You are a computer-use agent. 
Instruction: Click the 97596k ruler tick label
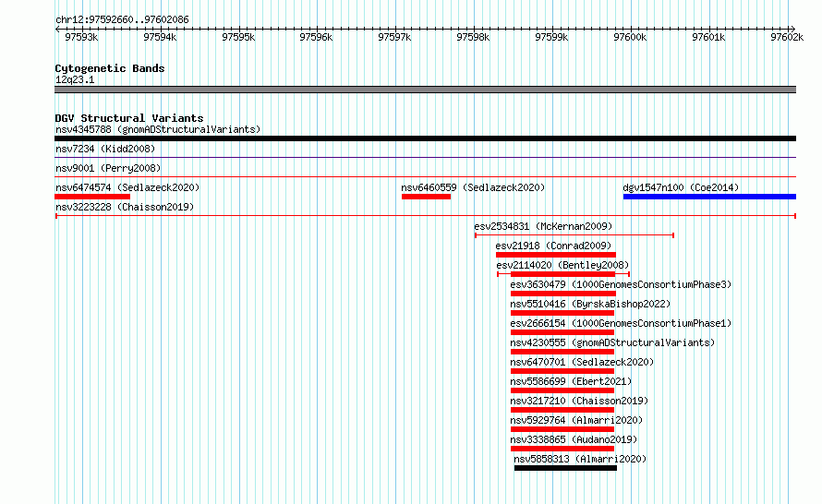(x=316, y=37)
